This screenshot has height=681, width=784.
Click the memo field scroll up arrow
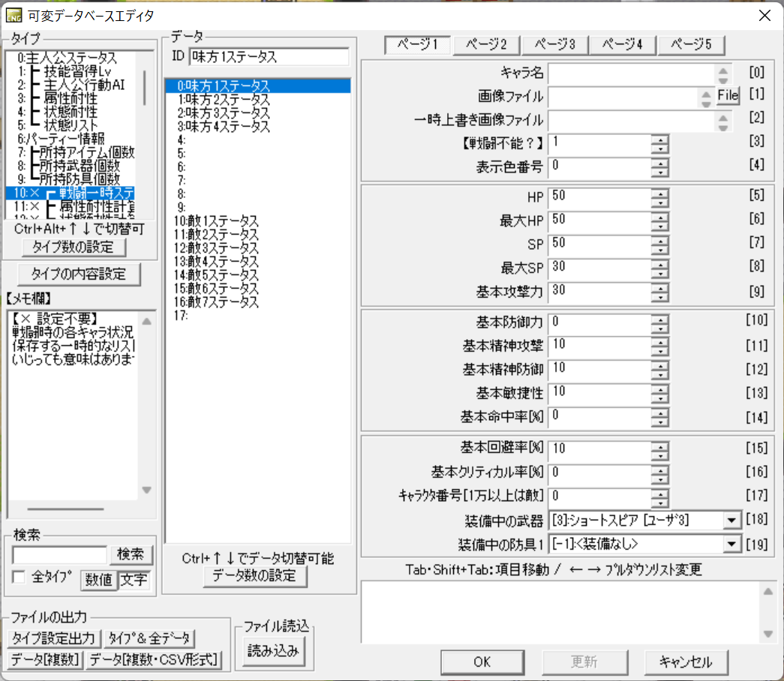point(146,322)
